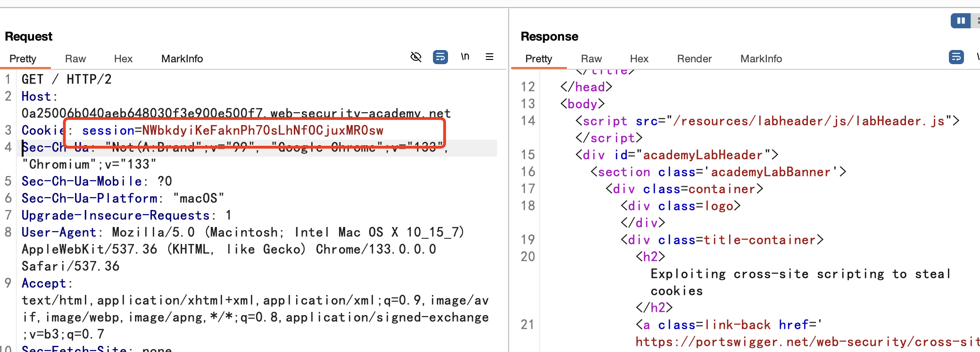Select the Request Pretty tab

[23, 59]
